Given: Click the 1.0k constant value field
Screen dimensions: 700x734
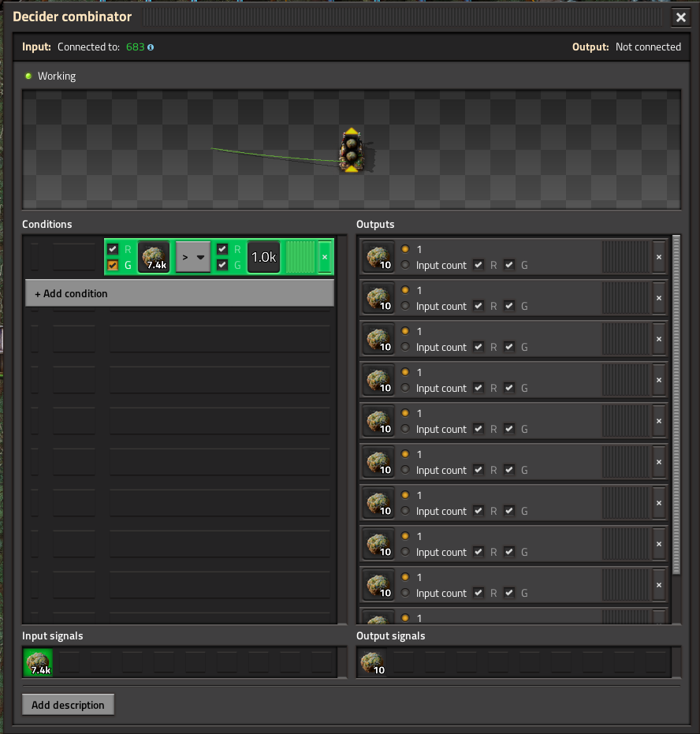Looking at the screenshot, I should 263,257.
